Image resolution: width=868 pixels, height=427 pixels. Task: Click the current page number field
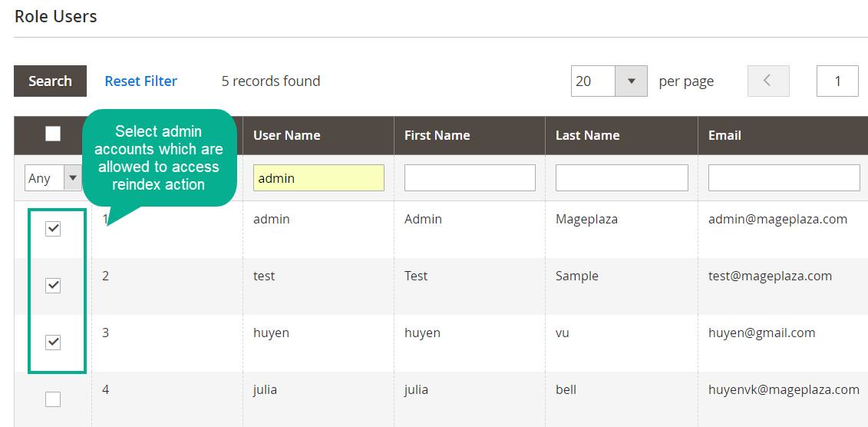click(x=837, y=81)
